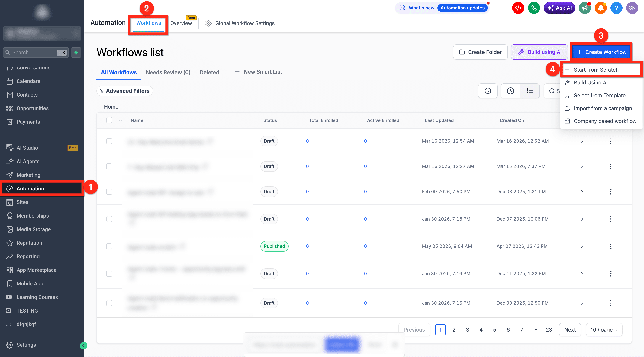Open the orange notifications bell

point(601,8)
